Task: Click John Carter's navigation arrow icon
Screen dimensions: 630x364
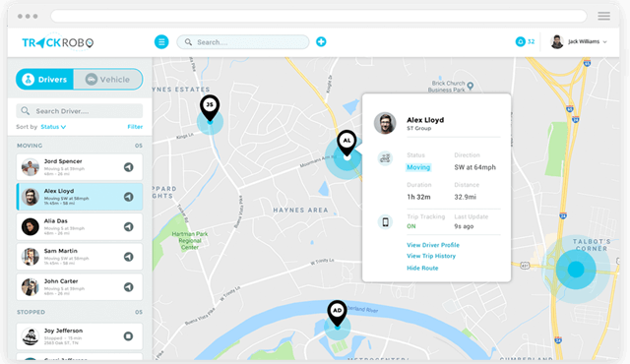Action: (129, 287)
